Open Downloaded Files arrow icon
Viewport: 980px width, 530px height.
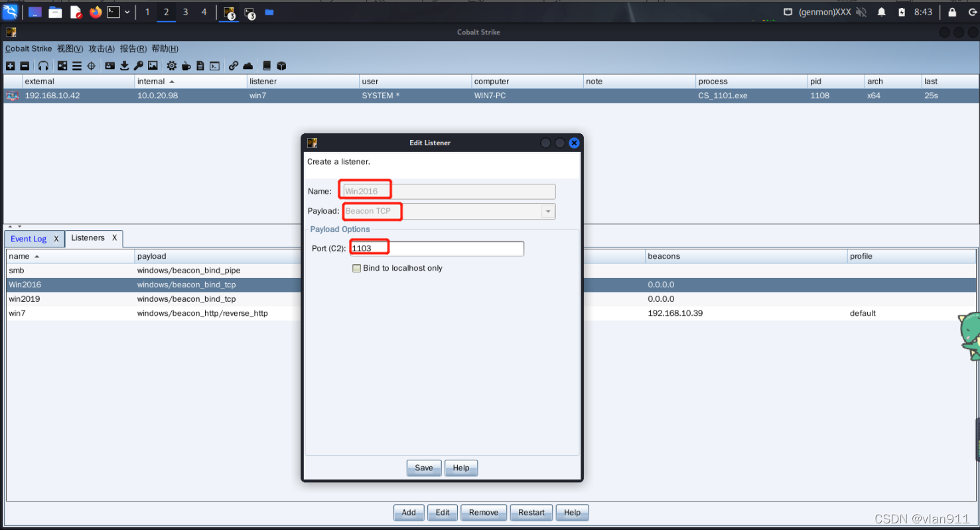tap(124, 66)
